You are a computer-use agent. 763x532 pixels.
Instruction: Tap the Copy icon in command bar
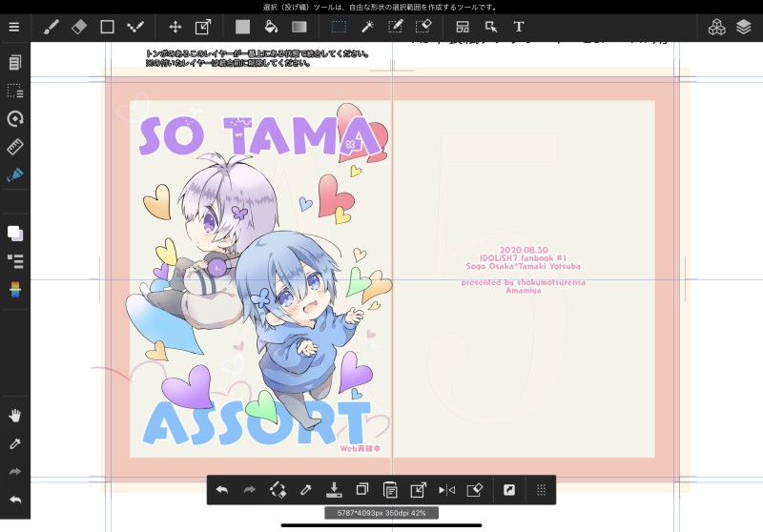(362, 490)
